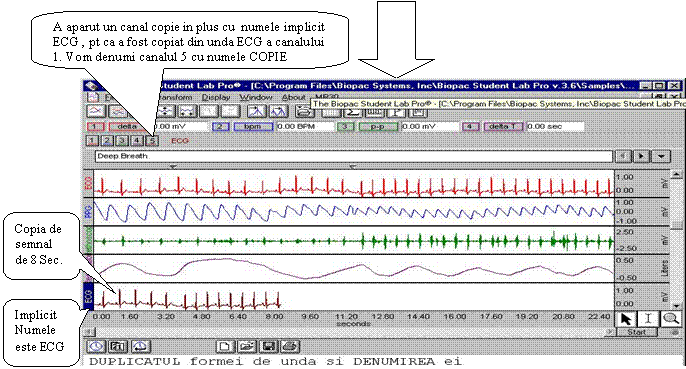Click the summation toolbar icon
The height and width of the screenshot is (369, 686).
pyautogui.click(x=353, y=112)
